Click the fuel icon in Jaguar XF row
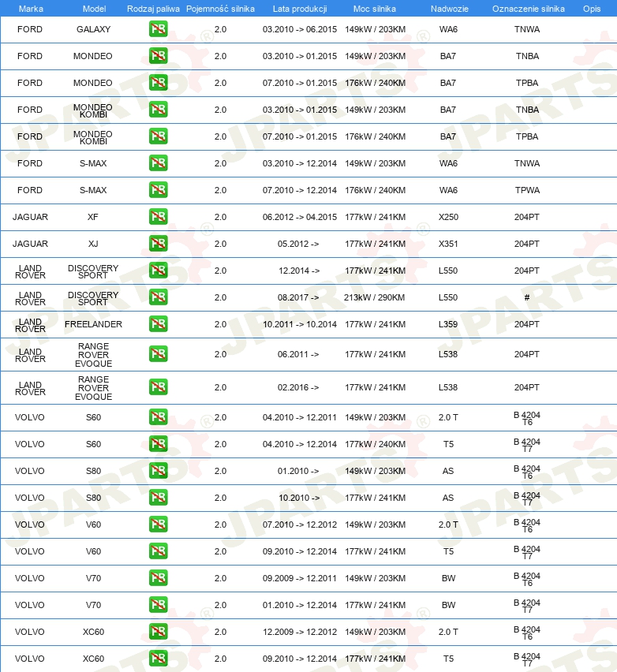The width and height of the screenshot is (617, 672). coord(159,216)
